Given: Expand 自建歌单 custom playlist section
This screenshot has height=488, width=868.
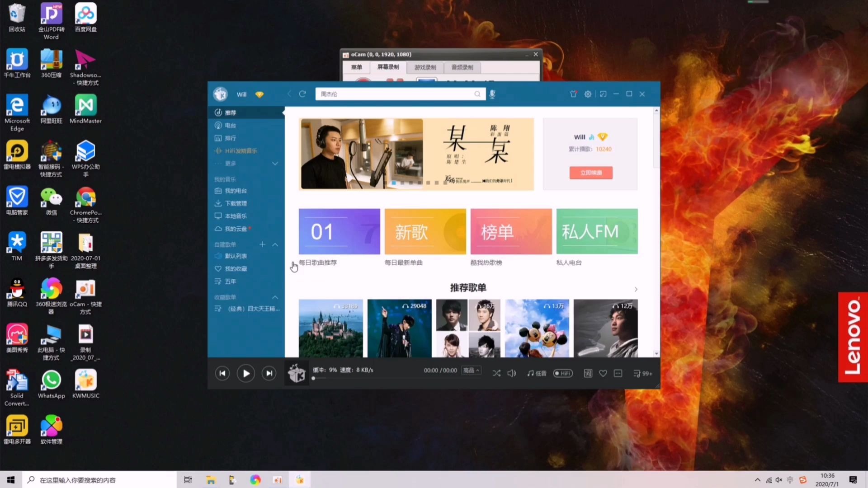Looking at the screenshot, I should tap(275, 244).
